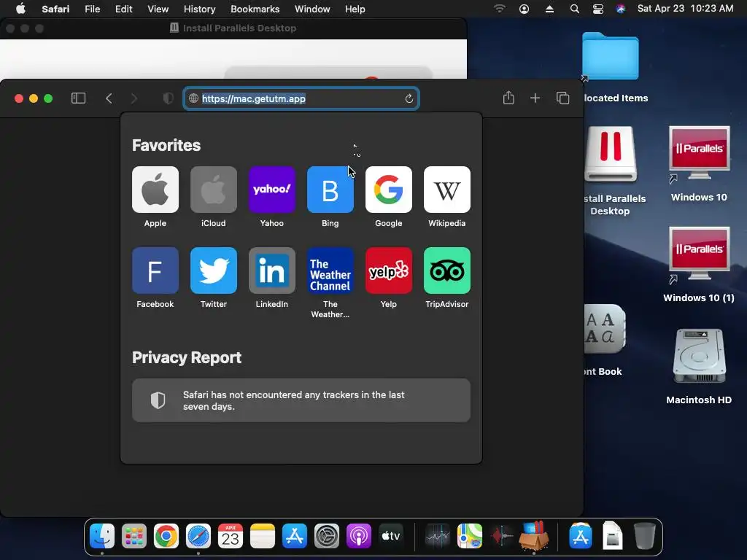Screen dimensions: 747x560
Task: Open the Wikipedia favorite tile
Action: (x=447, y=190)
